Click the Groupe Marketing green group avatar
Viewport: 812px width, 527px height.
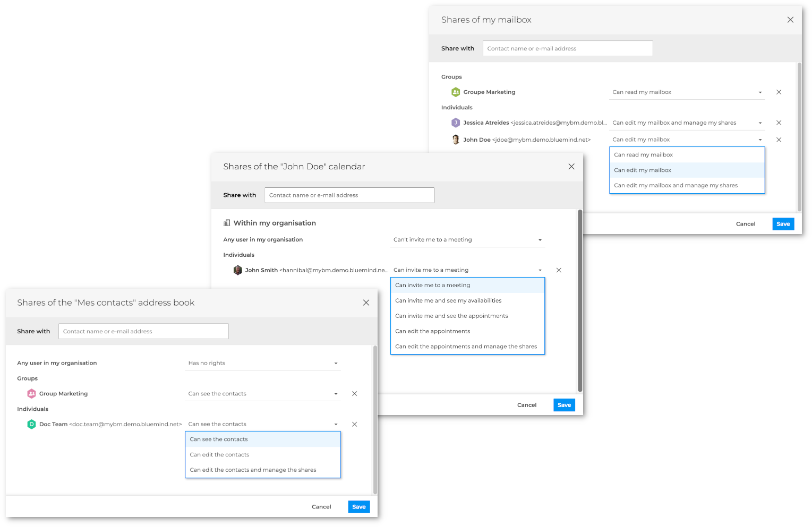(456, 92)
